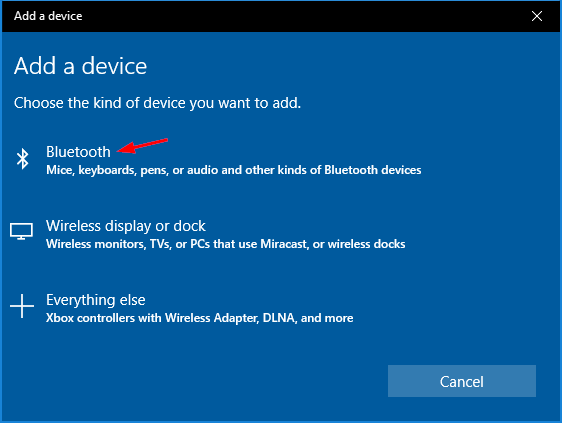
Task: Click the black title bar of the dialog
Action: (x=281, y=16)
